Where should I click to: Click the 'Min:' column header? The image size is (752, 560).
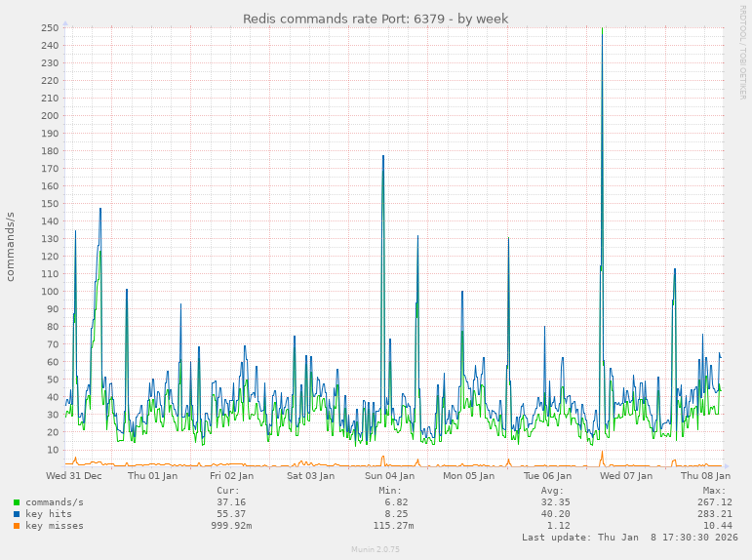[x=390, y=491]
